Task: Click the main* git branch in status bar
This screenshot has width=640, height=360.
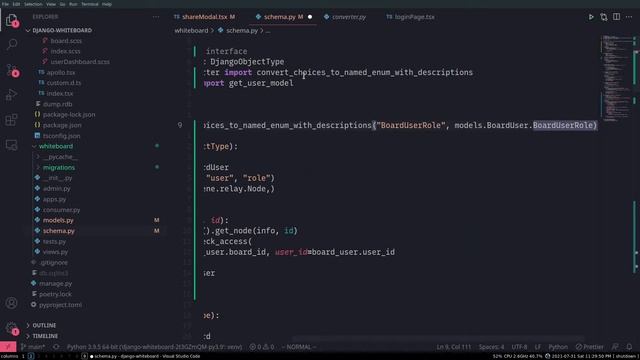Action: coord(33,347)
